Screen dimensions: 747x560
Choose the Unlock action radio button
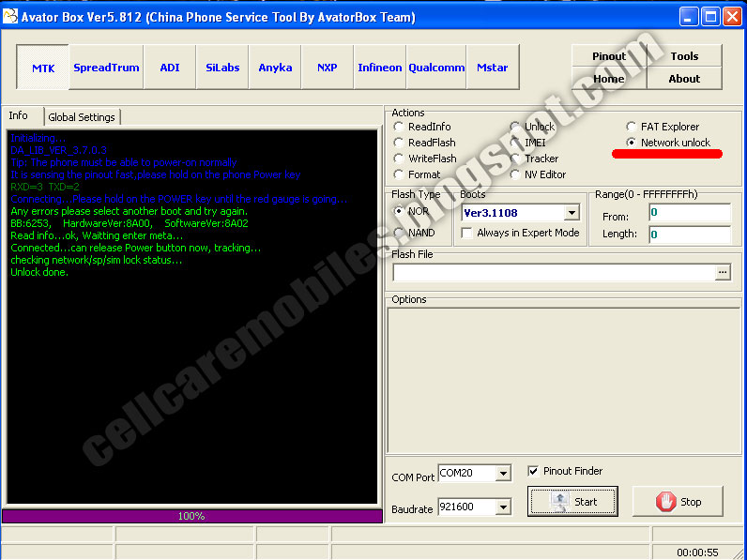point(515,127)
